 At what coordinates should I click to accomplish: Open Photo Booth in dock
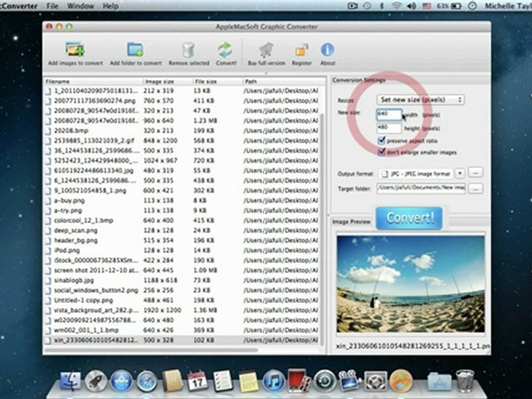[x=299, y=381]
